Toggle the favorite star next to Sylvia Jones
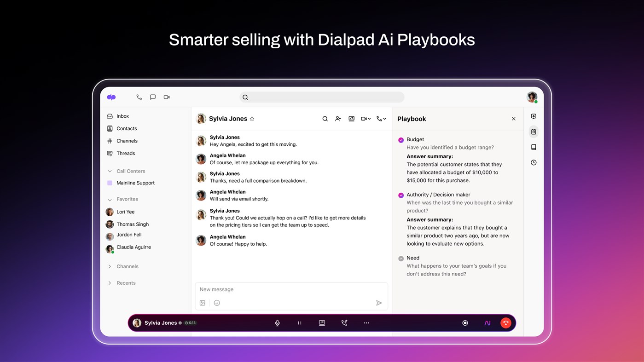Viewport: 644px width, 362px height. click(x=252, y=118)
